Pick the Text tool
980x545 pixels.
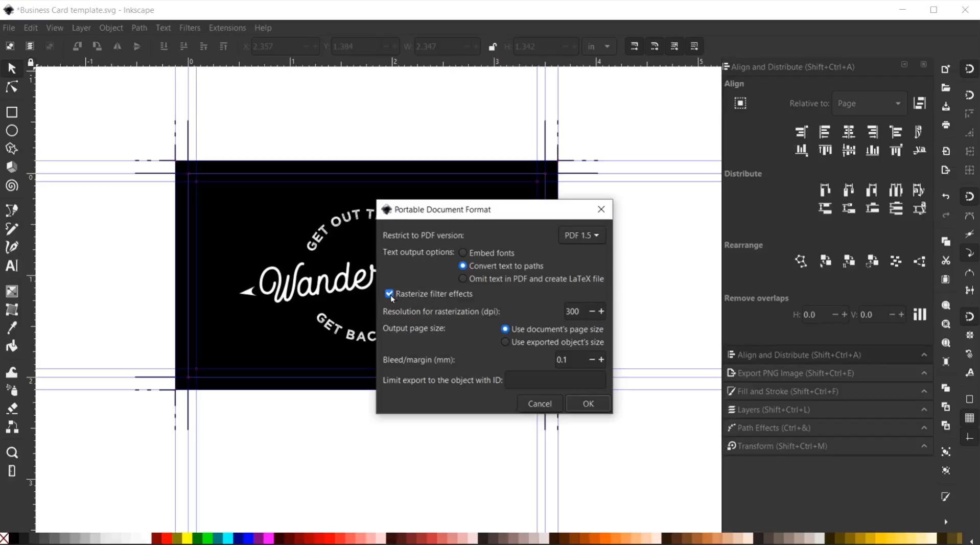(12, 266)
